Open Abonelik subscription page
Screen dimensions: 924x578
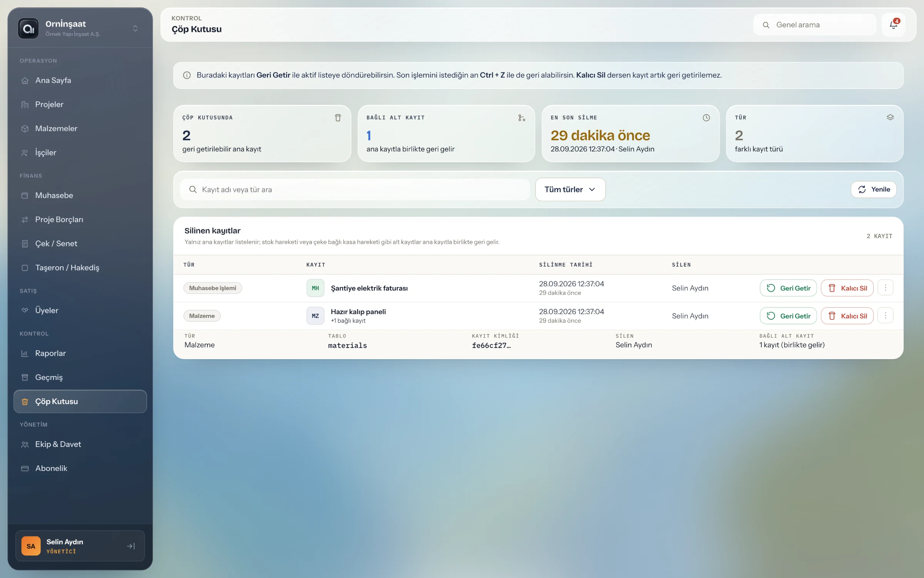tap(80, 468)
